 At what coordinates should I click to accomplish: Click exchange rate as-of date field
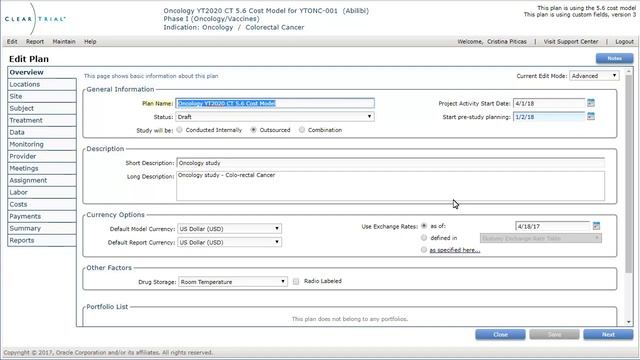coord(553,226)
